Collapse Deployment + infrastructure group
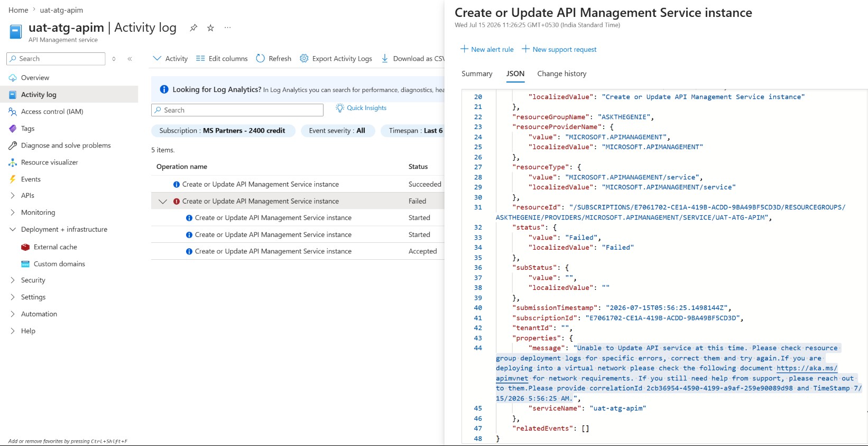This screenshot has width=868, height=446. 13,230
